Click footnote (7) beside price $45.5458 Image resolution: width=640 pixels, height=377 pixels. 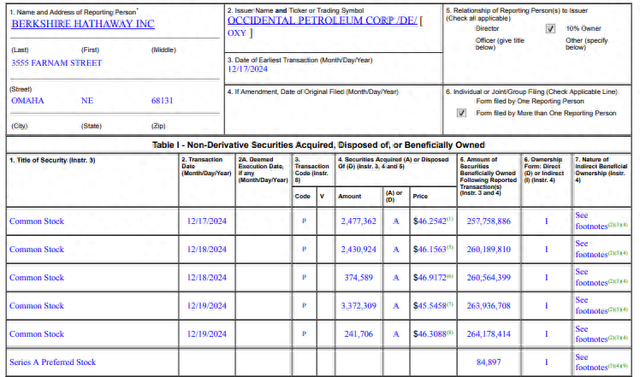[x=450, y=304]
